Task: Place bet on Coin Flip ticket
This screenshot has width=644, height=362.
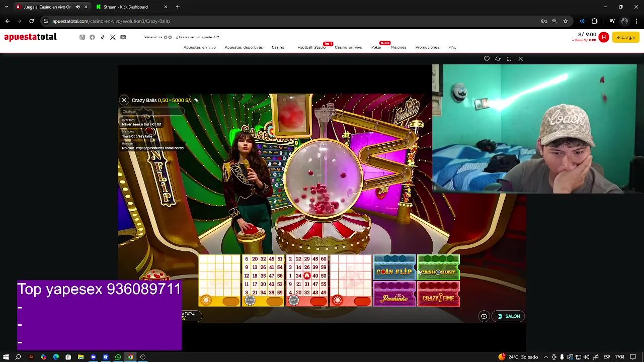Action: pyautogui.click(x=394, y=267)
